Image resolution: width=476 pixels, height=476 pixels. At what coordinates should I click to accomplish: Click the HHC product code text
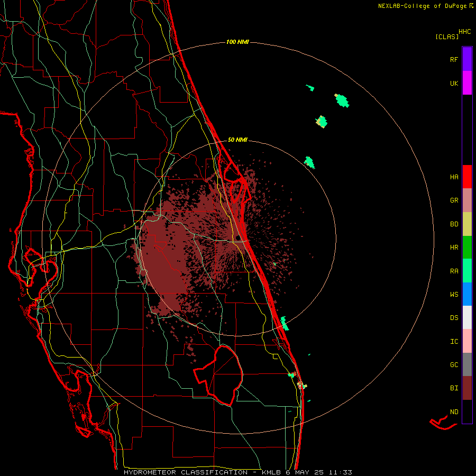coord(465,32)
